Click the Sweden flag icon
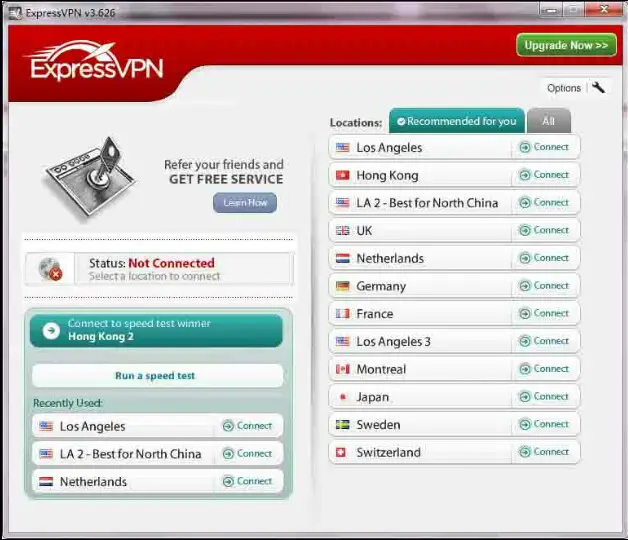The image size is (628, 540). click(x=342, y=425)
